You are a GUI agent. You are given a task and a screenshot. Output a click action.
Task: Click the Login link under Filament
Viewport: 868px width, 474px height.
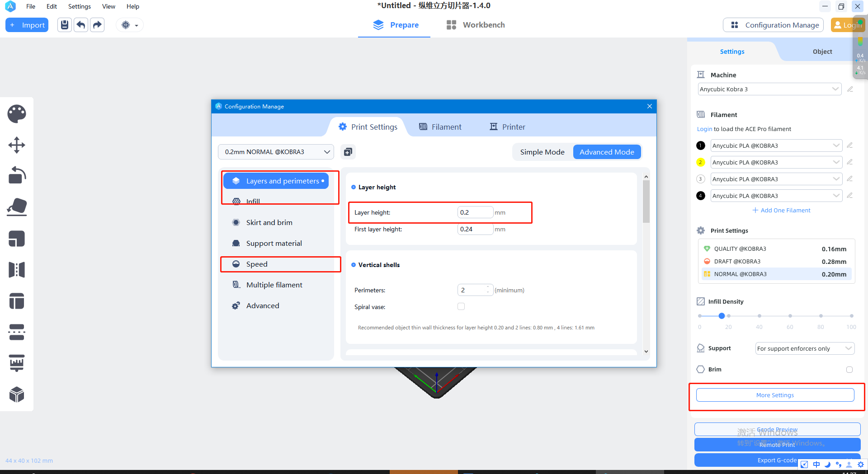704,129
